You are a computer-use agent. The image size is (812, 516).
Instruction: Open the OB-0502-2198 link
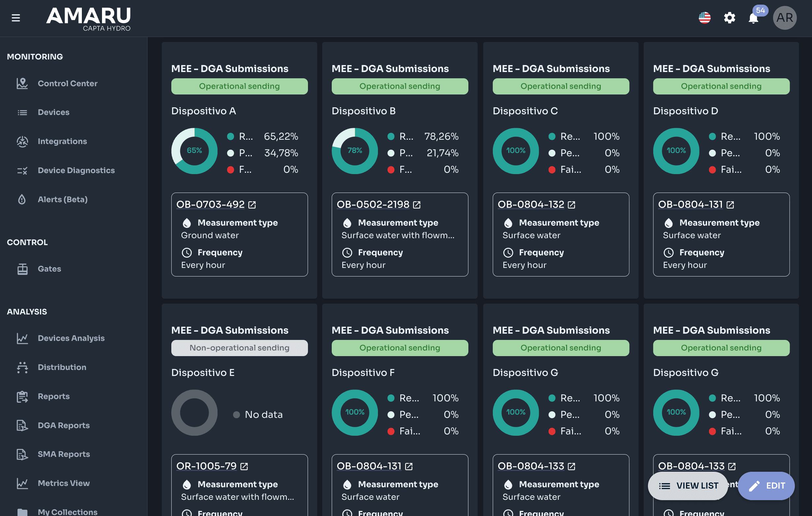tap(373, 204)
